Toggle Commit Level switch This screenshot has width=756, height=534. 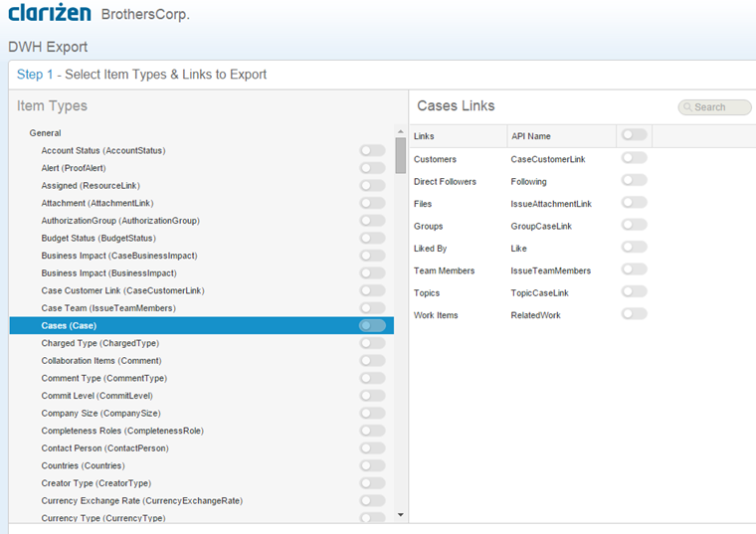pos(372,396)
